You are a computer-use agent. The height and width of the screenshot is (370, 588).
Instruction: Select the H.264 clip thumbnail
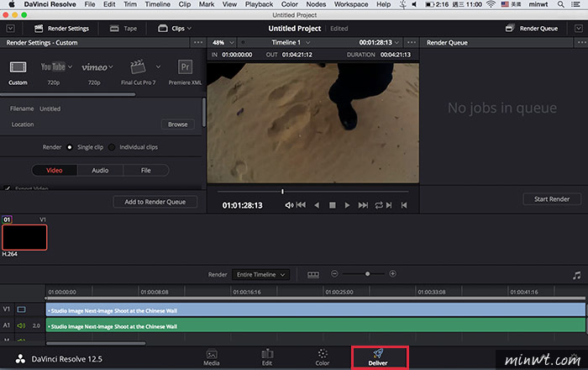pyautogui.click(x=24, y=237)
